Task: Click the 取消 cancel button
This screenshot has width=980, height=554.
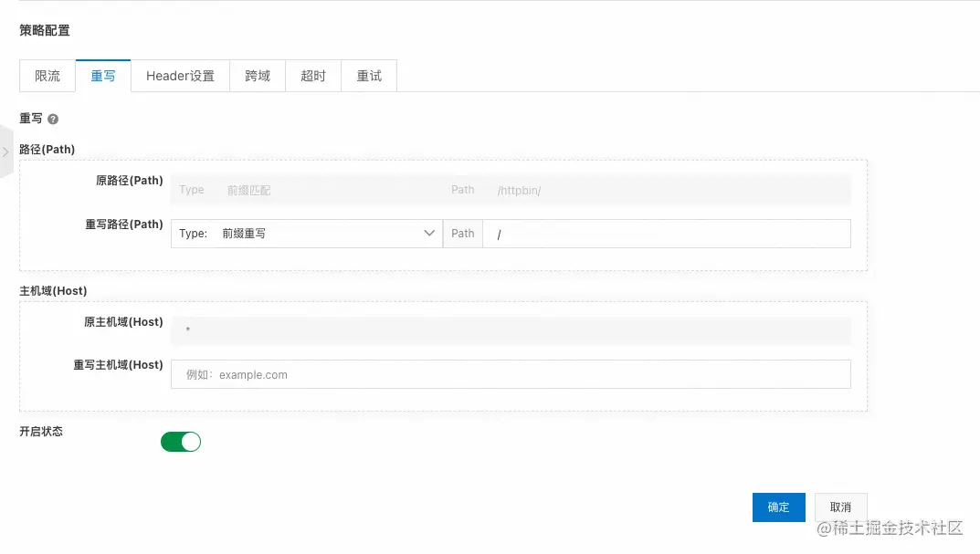Action: (x=840, y=507)
